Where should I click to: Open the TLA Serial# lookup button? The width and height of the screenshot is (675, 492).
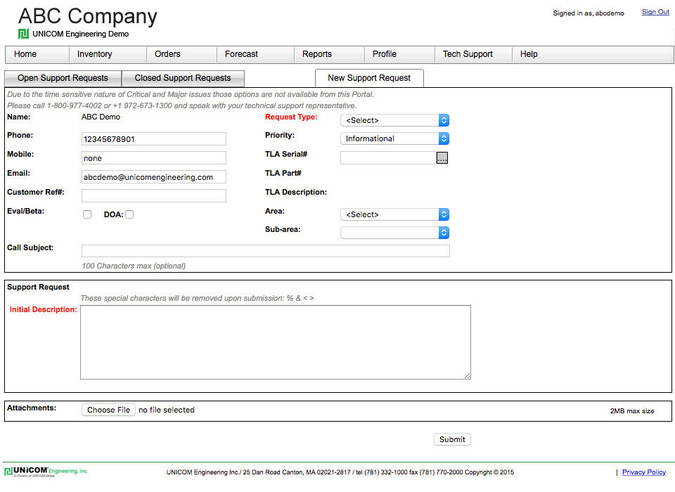[442, 158]
